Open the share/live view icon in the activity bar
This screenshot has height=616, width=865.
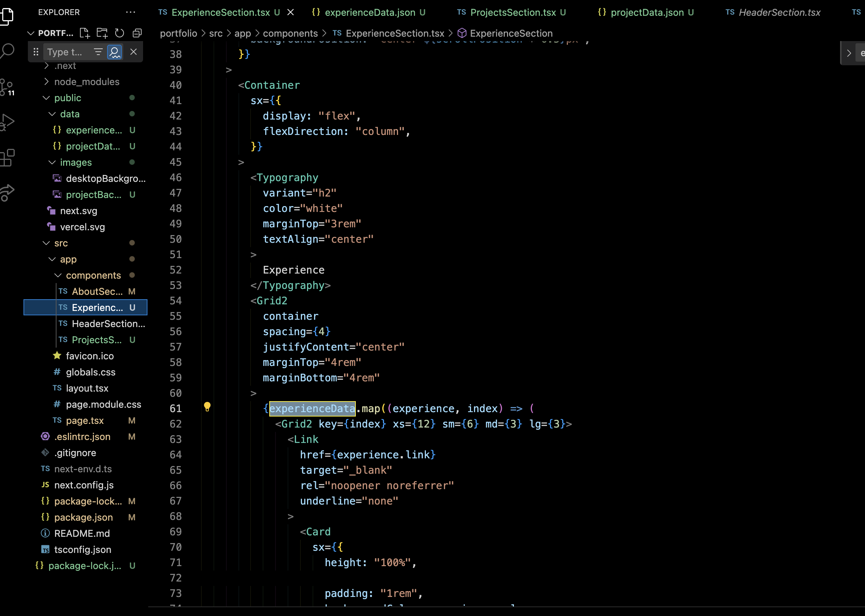(x=7, y=193)
